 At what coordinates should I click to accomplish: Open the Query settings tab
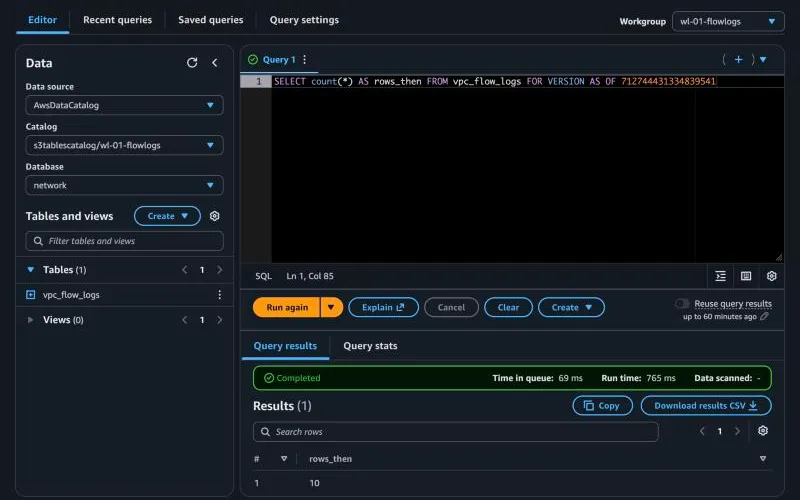[x=304, y=20]
